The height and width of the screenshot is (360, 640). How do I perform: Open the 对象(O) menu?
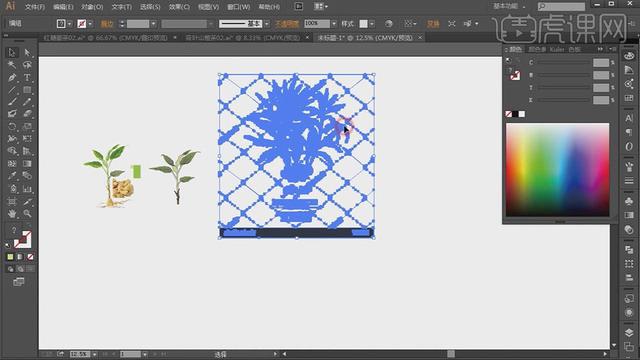pyautogui.click(x=92, y=7)
